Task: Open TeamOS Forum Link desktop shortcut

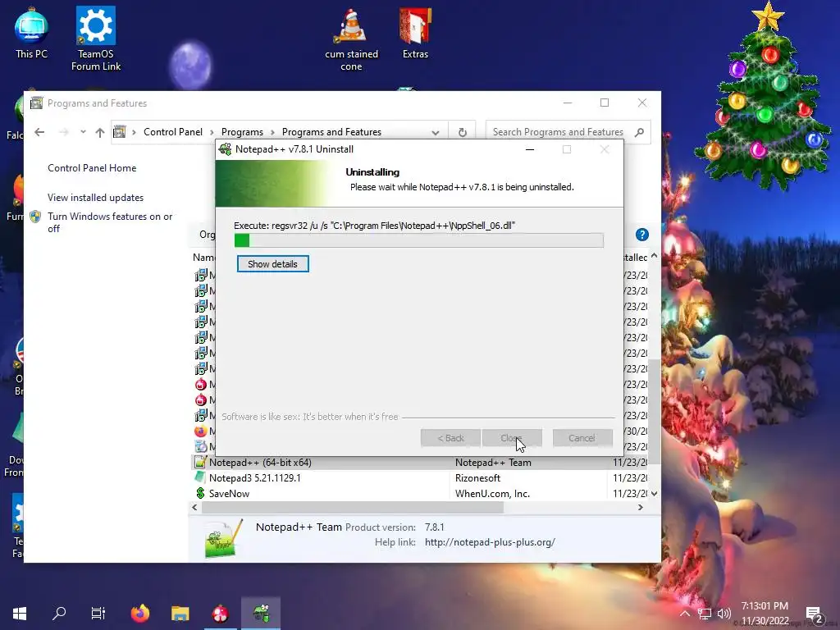Action: tap(96, 39)
